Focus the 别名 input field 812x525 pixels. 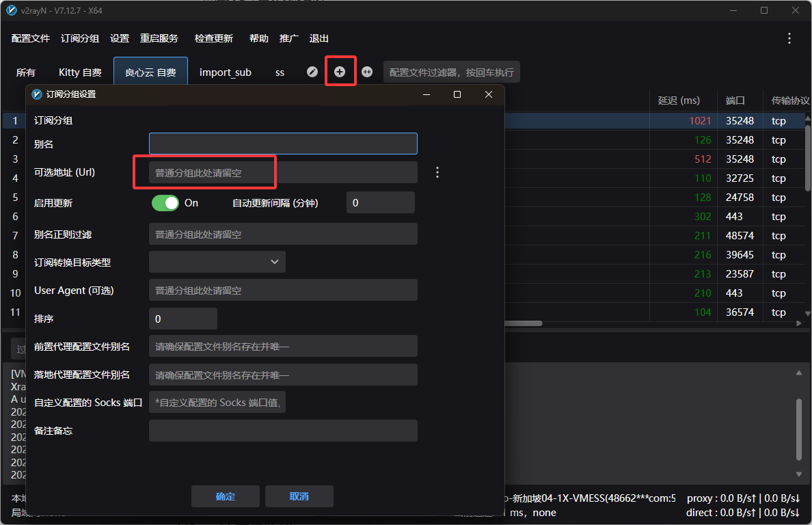pyautogui.click(x=283, y=144)
